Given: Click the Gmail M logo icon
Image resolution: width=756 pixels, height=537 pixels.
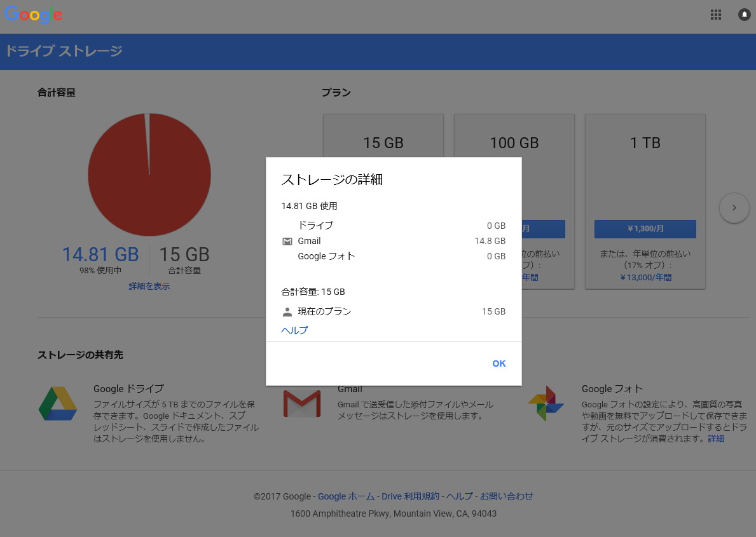Looking at the screenshot, I should click(x=302, y=404).
